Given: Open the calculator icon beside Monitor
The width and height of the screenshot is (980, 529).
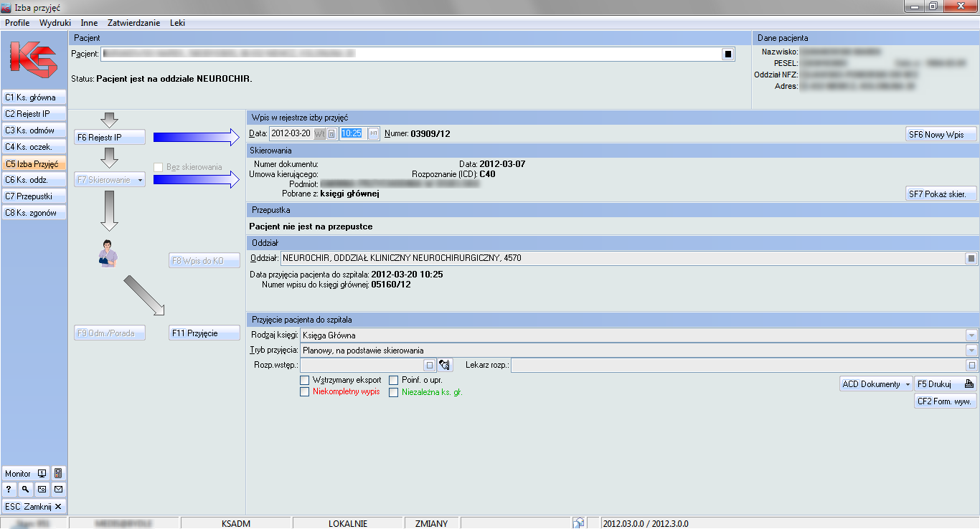Looking at the screenshot, I should [58, 474].
